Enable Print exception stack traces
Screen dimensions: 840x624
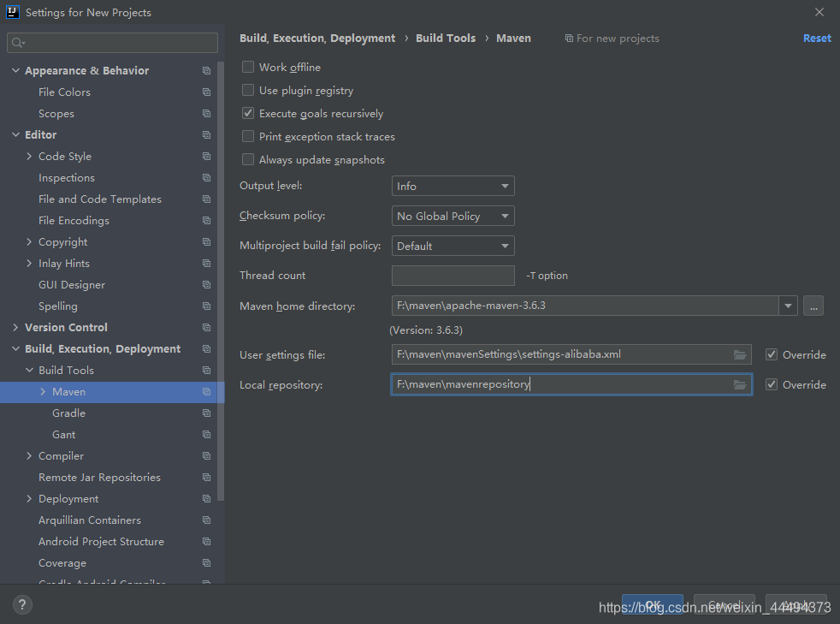248,136
